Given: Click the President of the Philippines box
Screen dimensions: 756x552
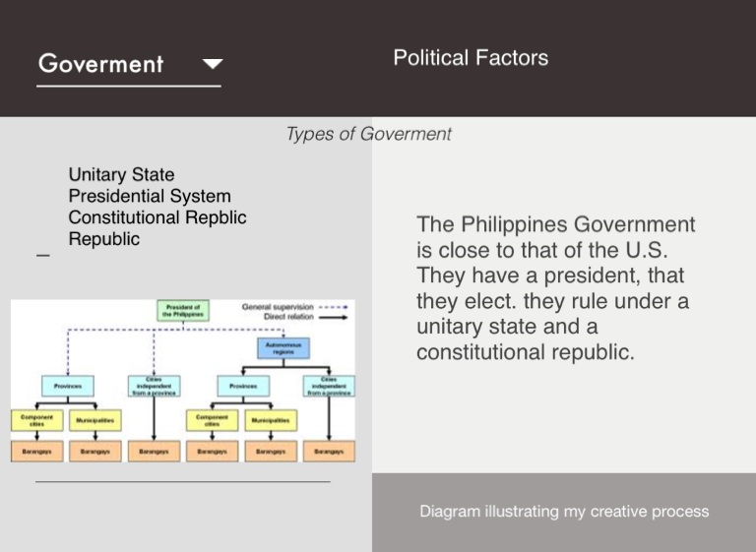Looking at the screenshot, I should coord(183,311).
